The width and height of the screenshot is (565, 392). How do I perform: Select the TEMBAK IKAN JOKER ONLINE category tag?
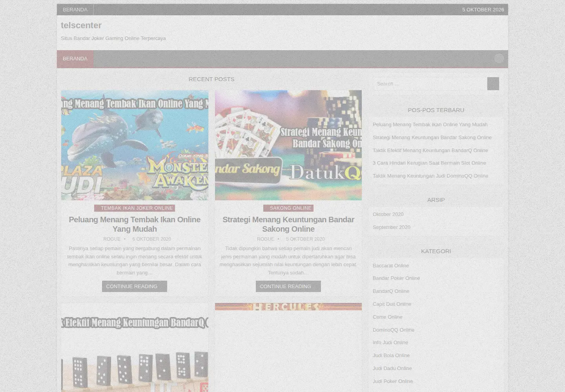(x=135, y=208)
